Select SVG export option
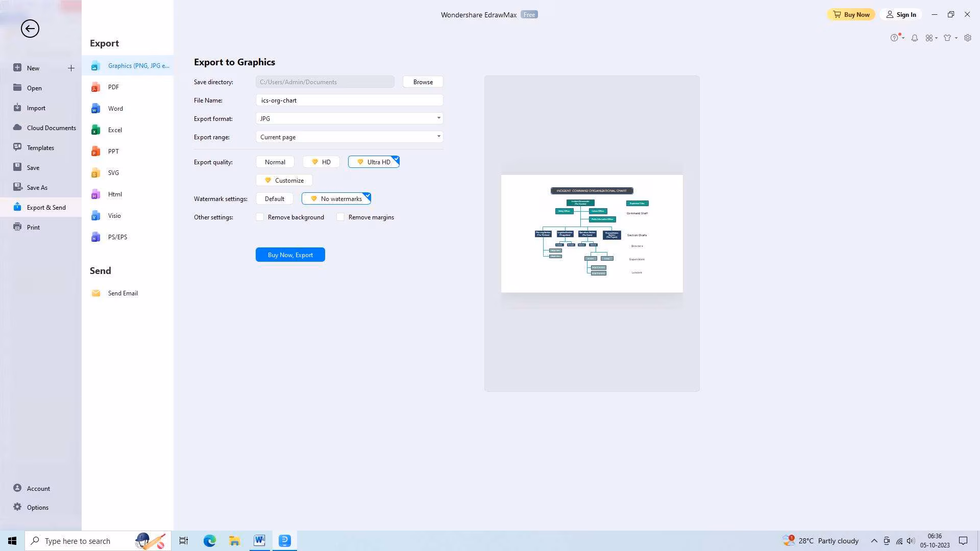This screenshot has width=980, height=551. (113, 173)
